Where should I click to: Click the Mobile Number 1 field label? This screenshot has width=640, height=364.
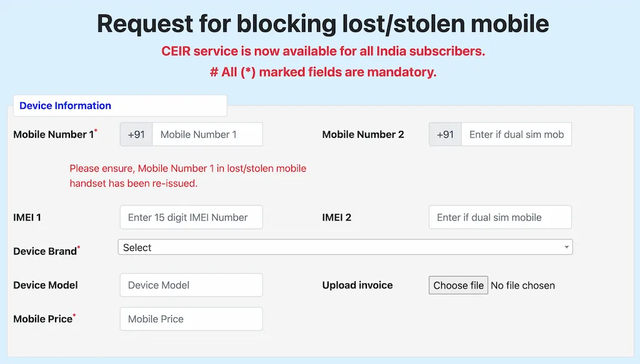(x=54, y=134)
